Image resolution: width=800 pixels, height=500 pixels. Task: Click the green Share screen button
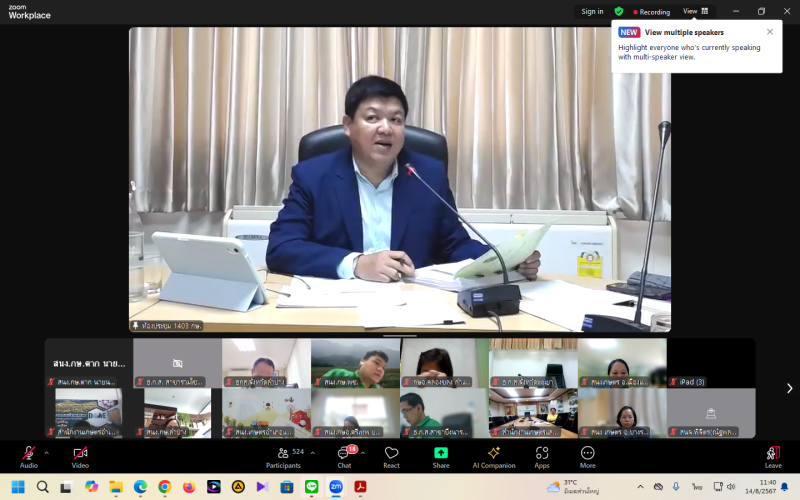click(x=441, y=455)
